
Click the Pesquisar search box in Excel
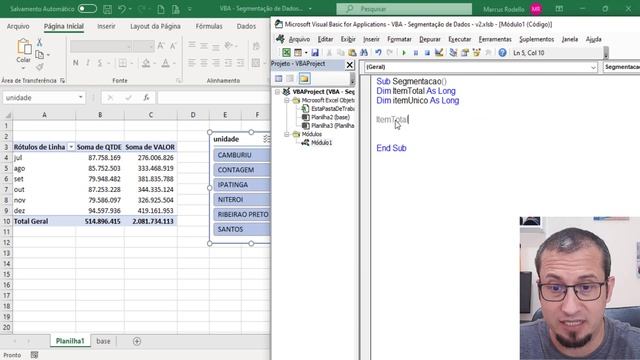404,9
